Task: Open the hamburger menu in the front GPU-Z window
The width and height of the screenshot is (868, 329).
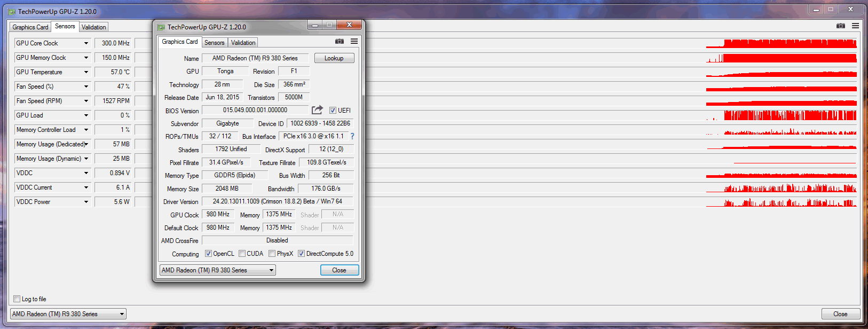Action: click(x=354, y=41)
